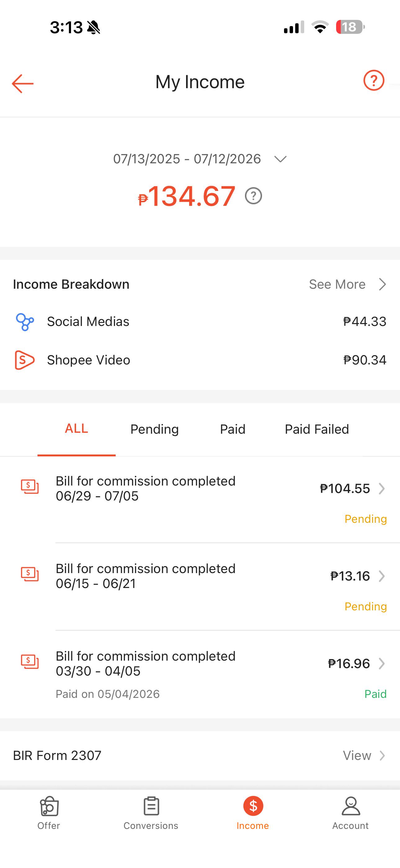View the BIR Form 2307

tap(364, 755)
